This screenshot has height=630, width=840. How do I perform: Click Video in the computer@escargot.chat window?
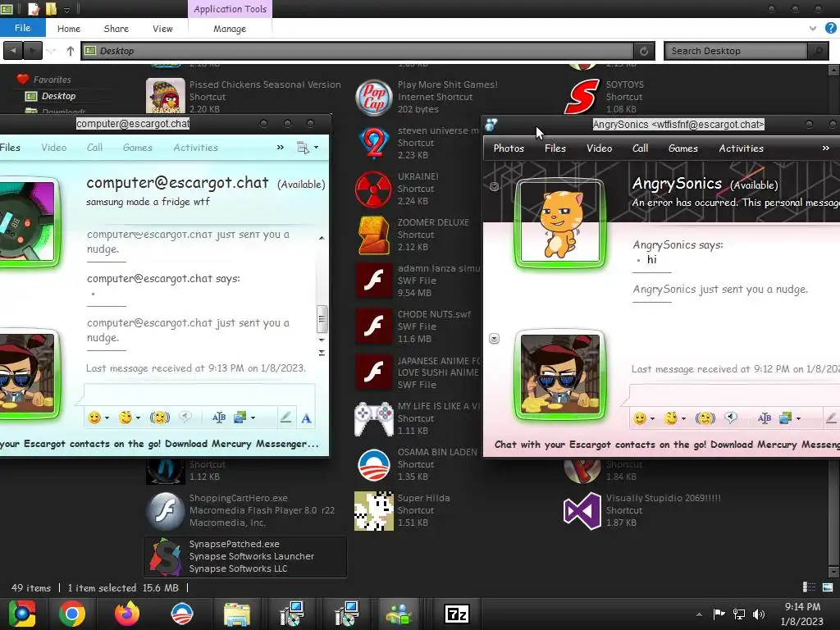[x=54, y=148]
